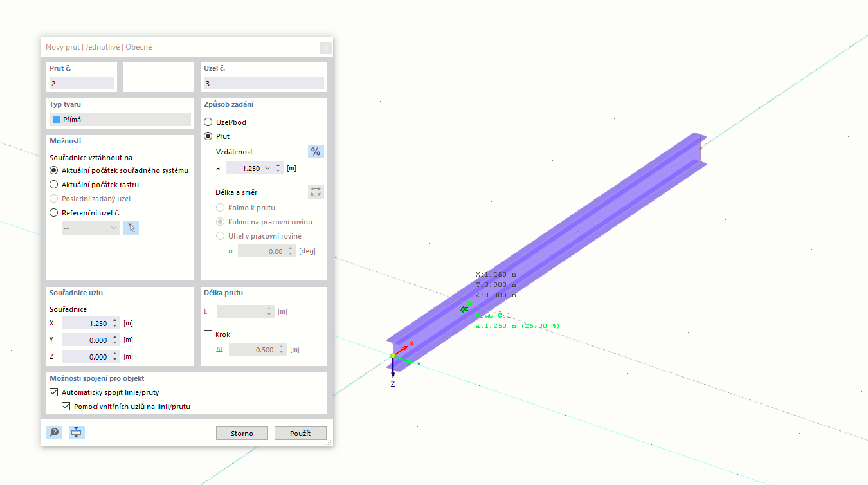Viewport: 868px width, 485px height.
Task: Pick the reference node with the cursor icon
Action: point(131,228)
